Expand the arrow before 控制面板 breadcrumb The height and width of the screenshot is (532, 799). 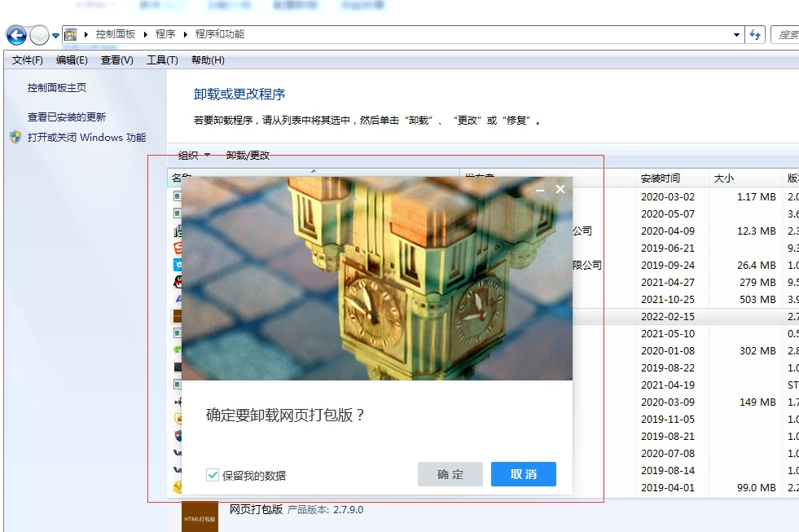[86, 34]
